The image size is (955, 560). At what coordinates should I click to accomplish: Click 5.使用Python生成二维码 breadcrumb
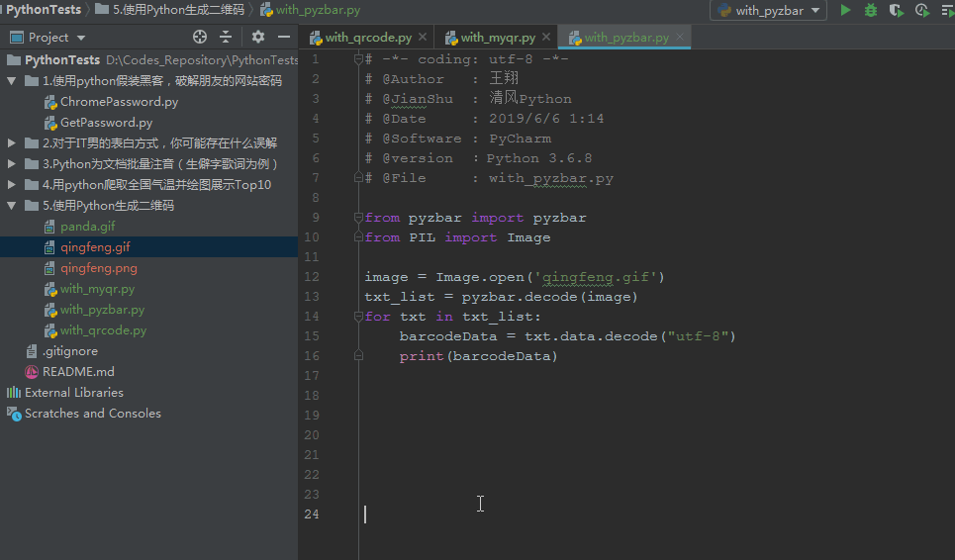178,10
